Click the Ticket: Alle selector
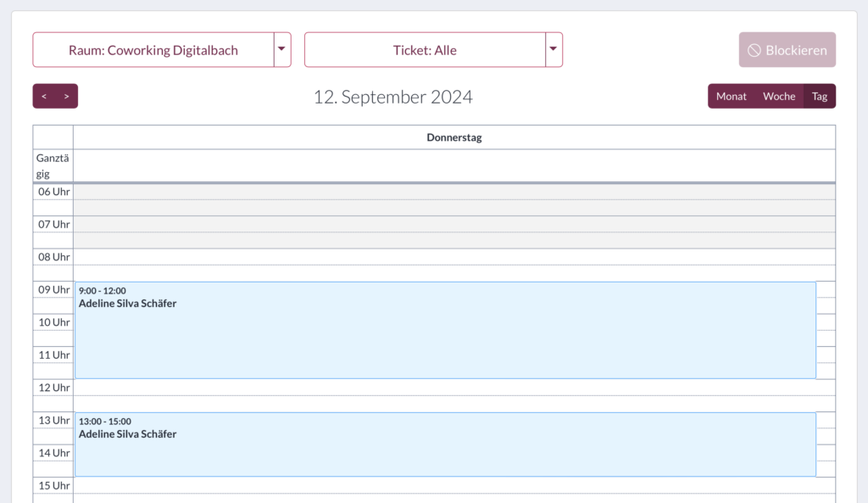Screen dimensions: 868x503 coord(425,50)
